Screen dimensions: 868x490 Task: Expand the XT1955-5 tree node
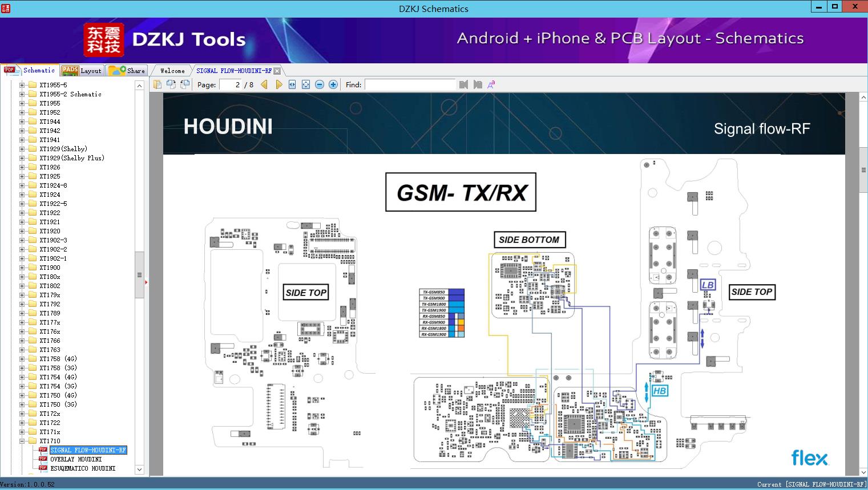(22, 85)
